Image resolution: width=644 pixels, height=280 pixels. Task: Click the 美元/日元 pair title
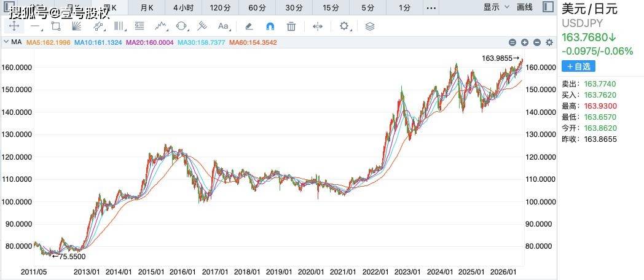tap(590, 9)
